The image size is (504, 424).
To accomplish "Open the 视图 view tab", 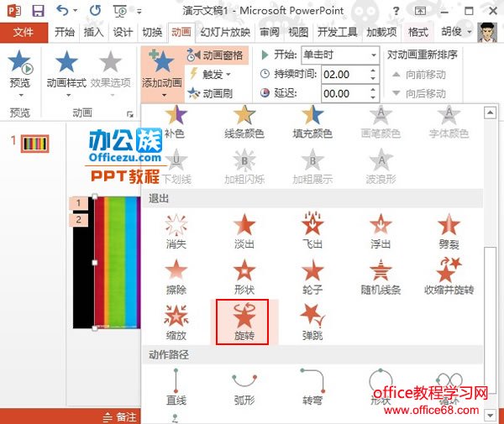I will point(298,32).
